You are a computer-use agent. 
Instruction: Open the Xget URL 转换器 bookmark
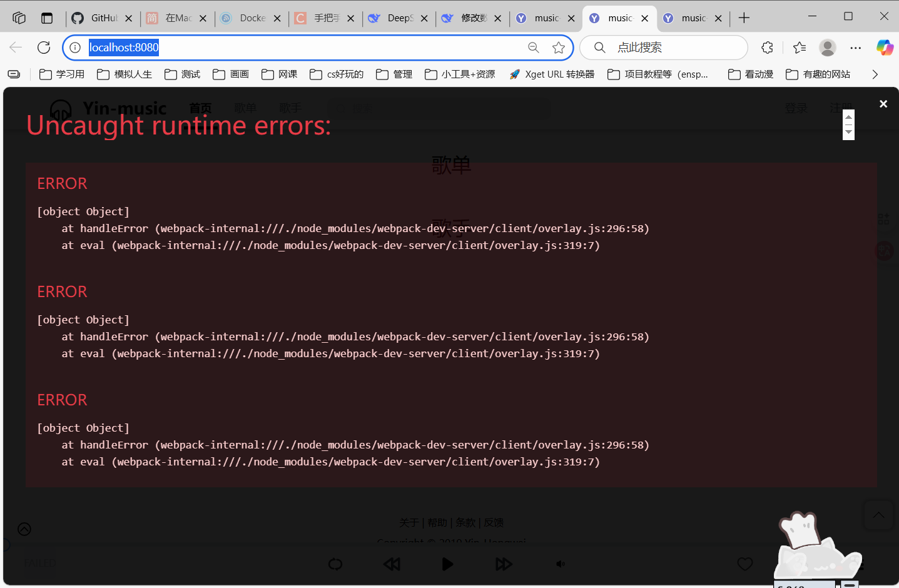(x=552, y=74)
